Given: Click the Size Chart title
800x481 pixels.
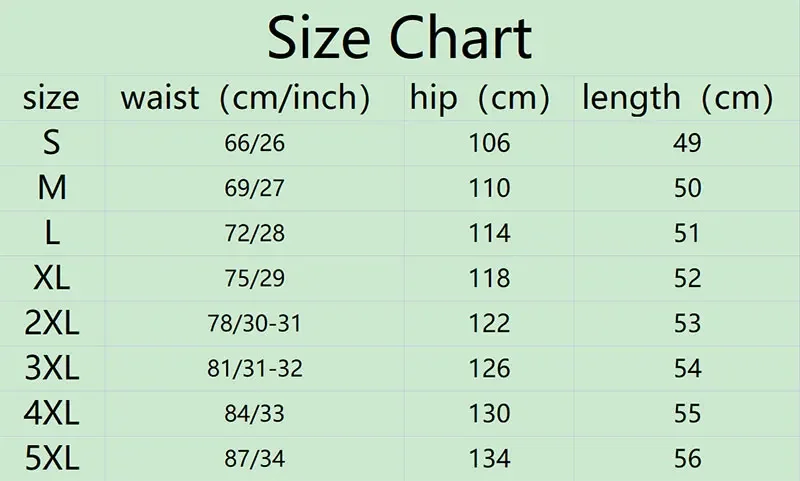Looking at the screenshot, I should 399,39.
